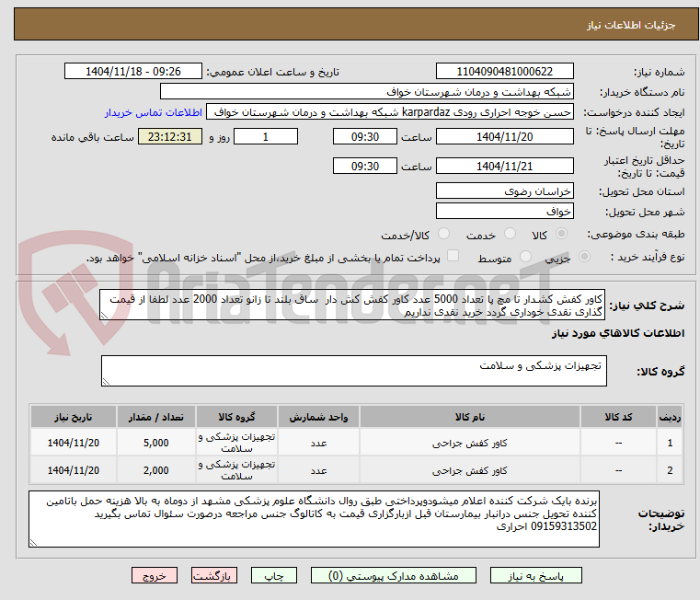The height and width of the screenshot is (600, 700).
Task: Click the شرح کلی نیاز description textarea
Action: coord(352,305)
